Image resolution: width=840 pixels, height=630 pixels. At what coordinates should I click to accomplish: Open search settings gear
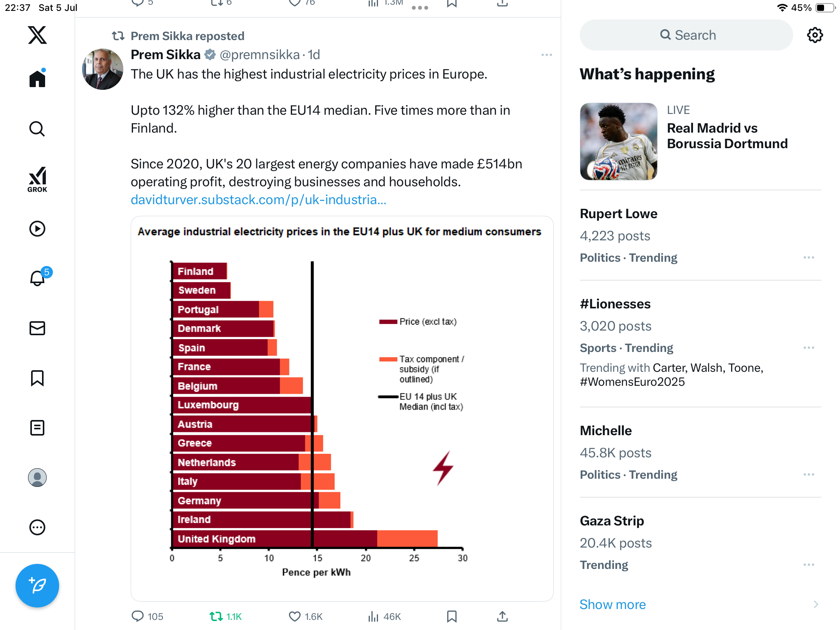(x=815, y=35)
